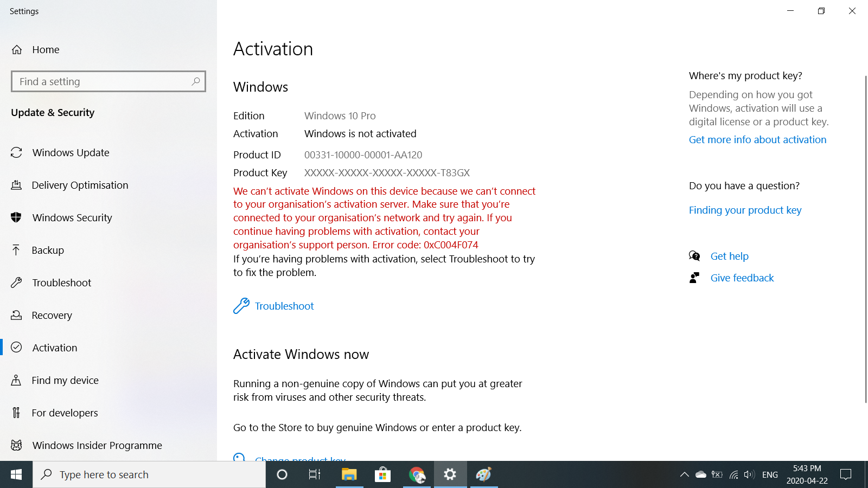Click the Product ID value 00331-10000-00001-AA120
This screenshot has height=488, width=868.
[x=363, y=155]
